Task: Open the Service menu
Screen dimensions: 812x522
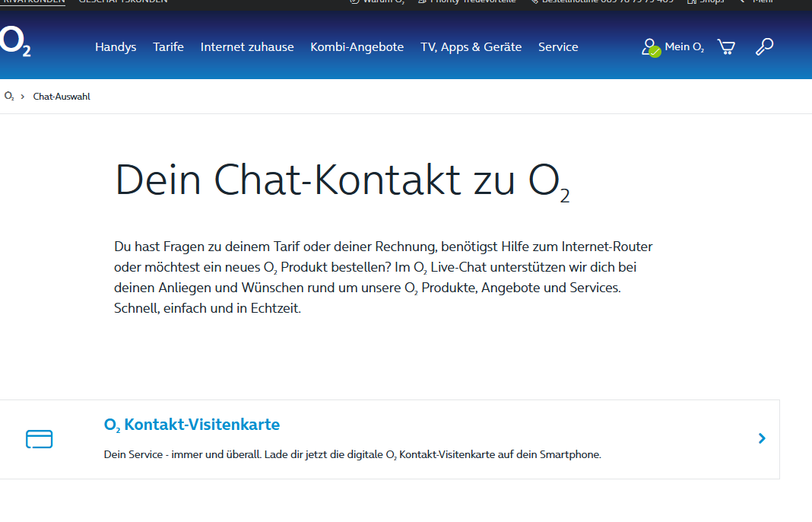Action: 558,47
